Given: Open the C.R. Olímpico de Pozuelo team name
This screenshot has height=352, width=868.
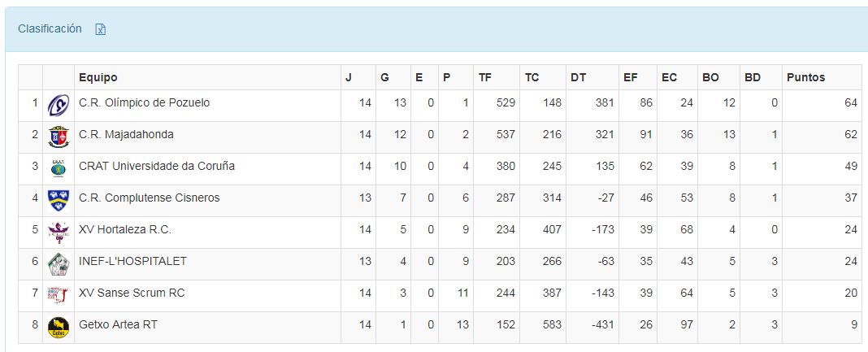Looking at the screenshot, I should click(x=144, y=102).
